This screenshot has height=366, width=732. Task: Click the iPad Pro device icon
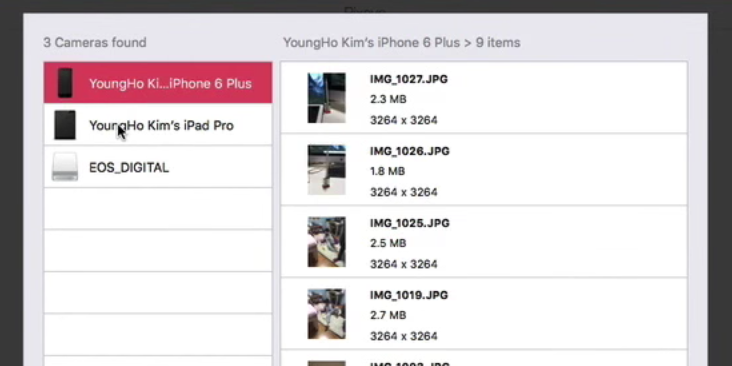tap(65, 125)
